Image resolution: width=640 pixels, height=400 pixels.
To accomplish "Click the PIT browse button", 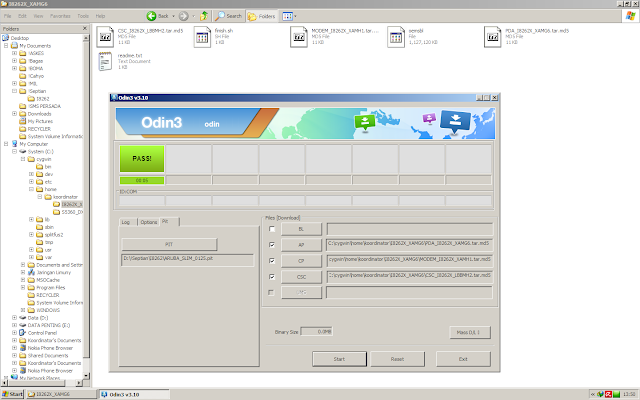I will click(x=169, y=244).
